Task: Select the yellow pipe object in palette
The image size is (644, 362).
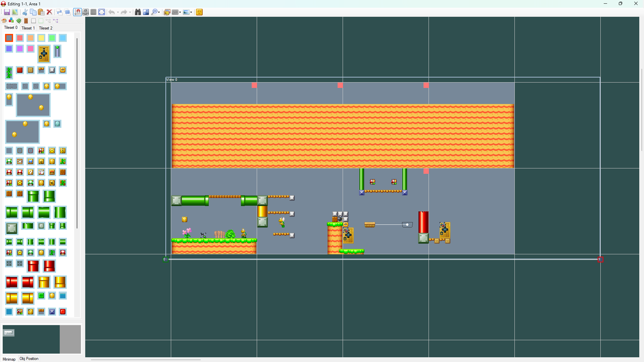Action: point(44,282)
